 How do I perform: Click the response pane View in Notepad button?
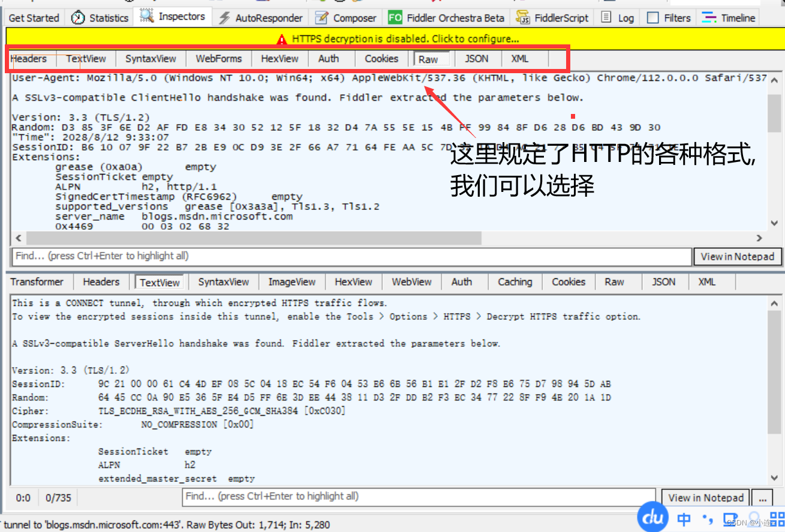[706, 498]
